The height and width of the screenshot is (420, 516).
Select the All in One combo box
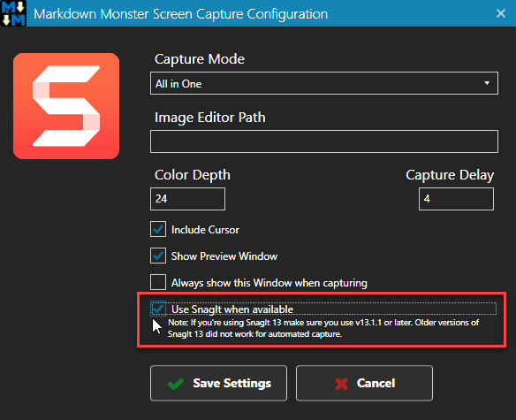(x=324, y=83)
